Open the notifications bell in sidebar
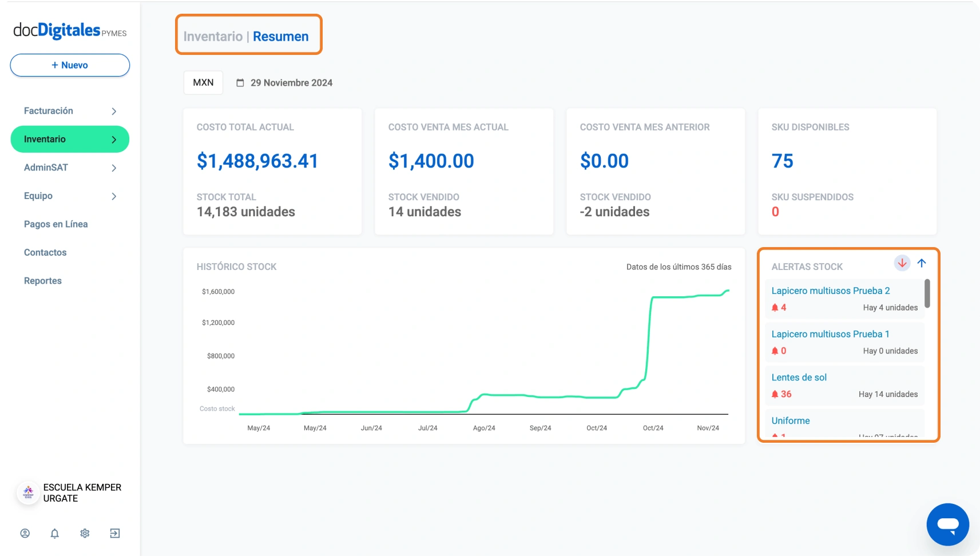The height and width of the screenshot is (556, 980). click(x=55, y=533)
